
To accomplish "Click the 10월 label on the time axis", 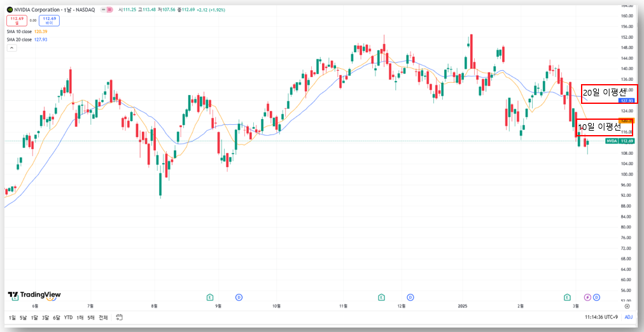I will point(277,306).
